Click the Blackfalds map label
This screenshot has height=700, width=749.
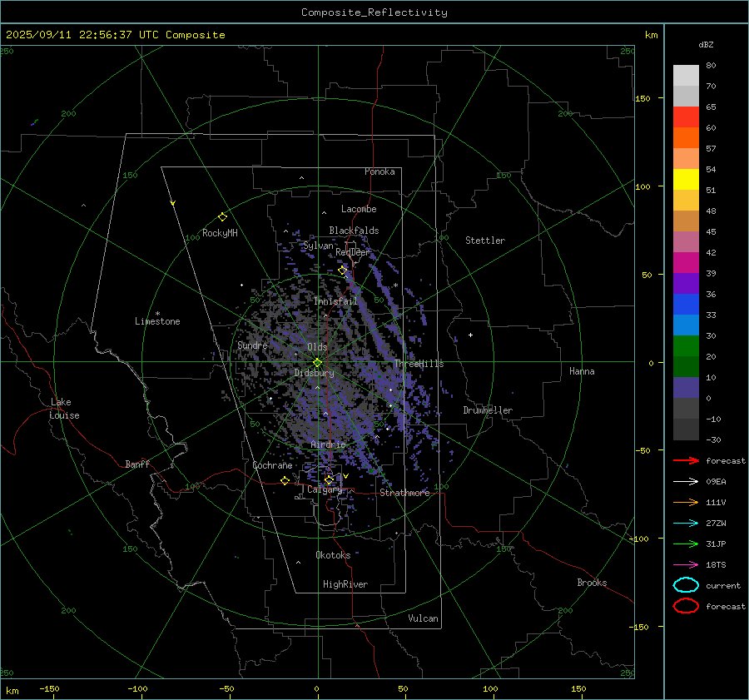(354, 231)
